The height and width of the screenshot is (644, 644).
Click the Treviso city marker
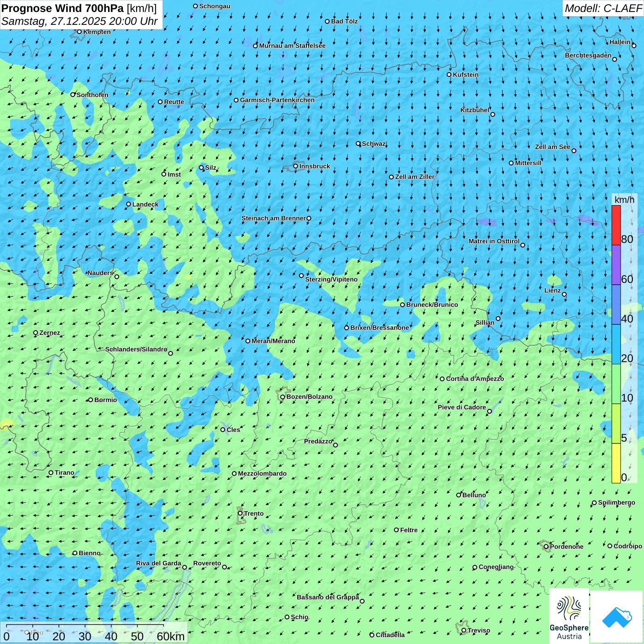click(464, 630)
